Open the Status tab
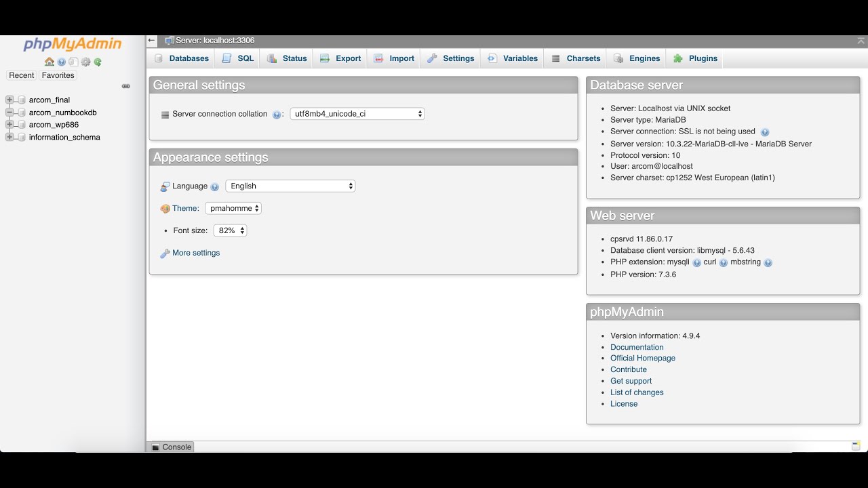 [287, 58]
